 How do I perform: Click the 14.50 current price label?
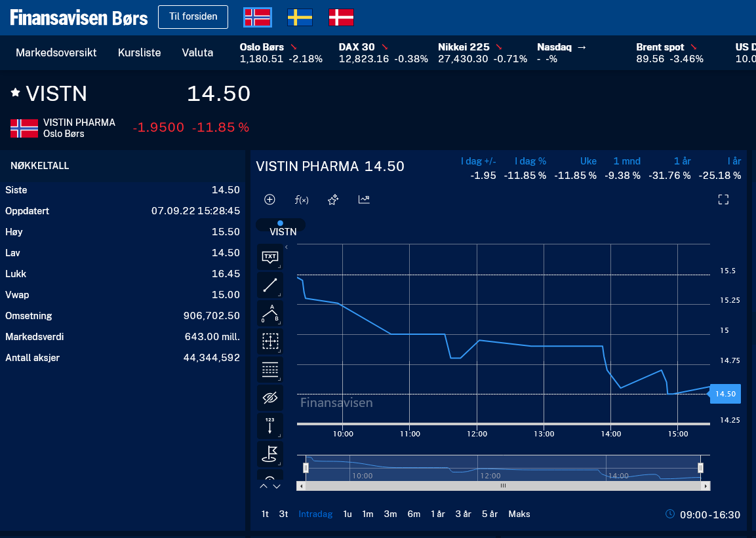click(x=725, y=394)
